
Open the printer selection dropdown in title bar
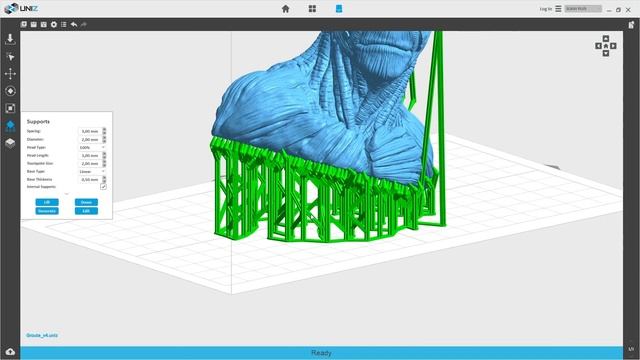coord(583,9)
